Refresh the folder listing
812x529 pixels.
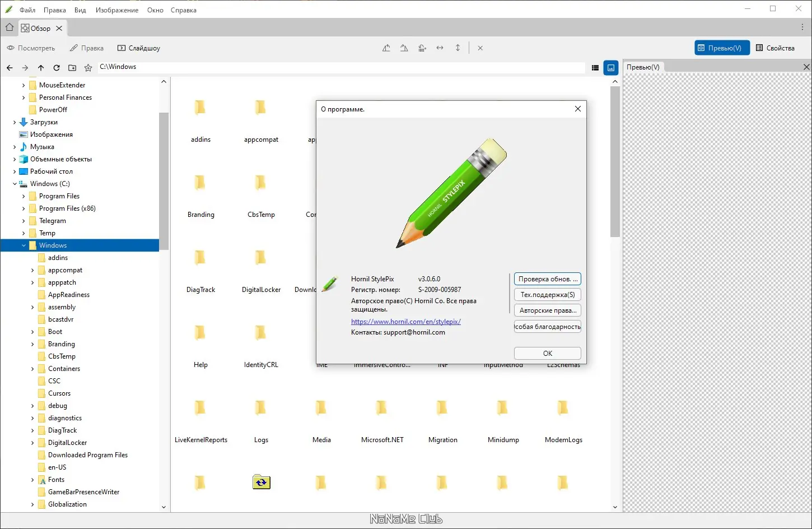57,68
